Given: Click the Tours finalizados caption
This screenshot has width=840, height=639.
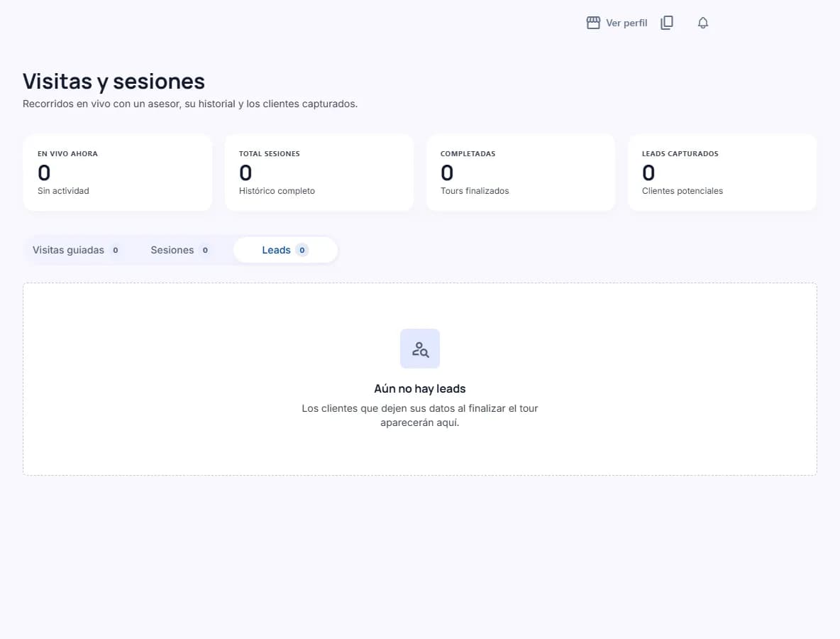Looking at the screenshot, I should (475, 191).
